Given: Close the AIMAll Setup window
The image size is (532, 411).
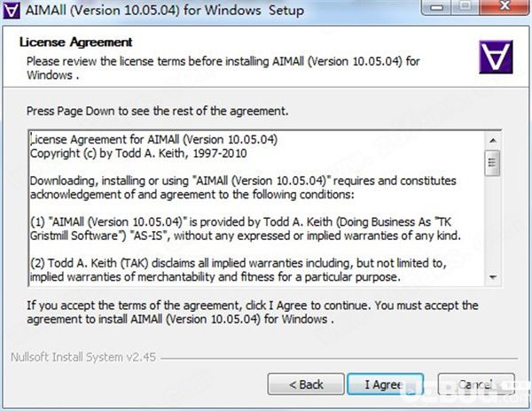Looking at the screenshot, I should click(x=505, y=7).
